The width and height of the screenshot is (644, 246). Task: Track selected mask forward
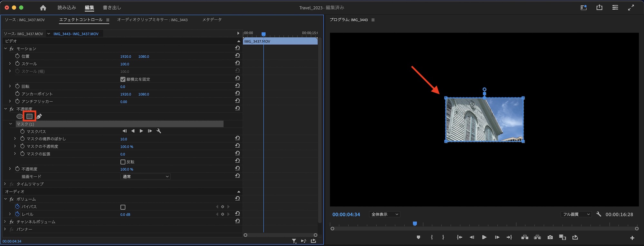(141, 131)
